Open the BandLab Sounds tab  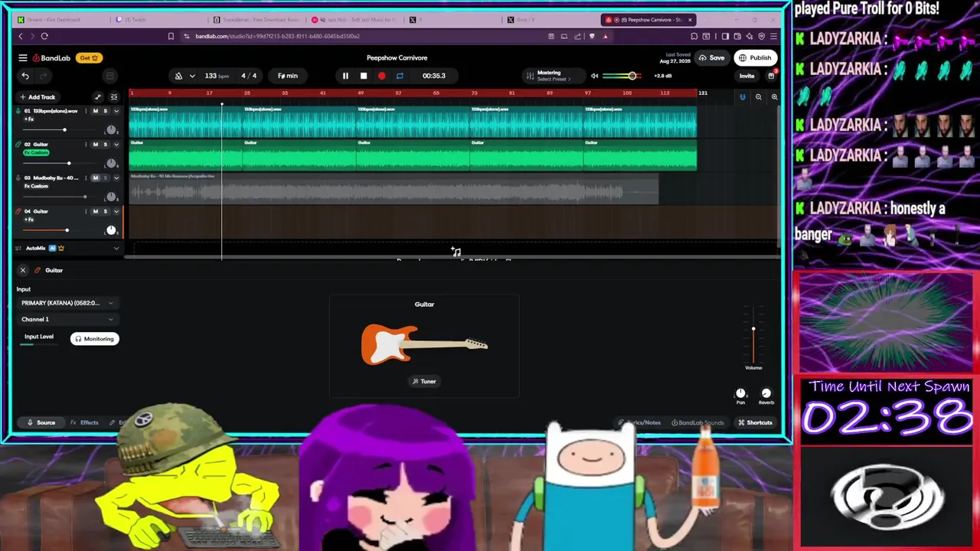point(697,422)
